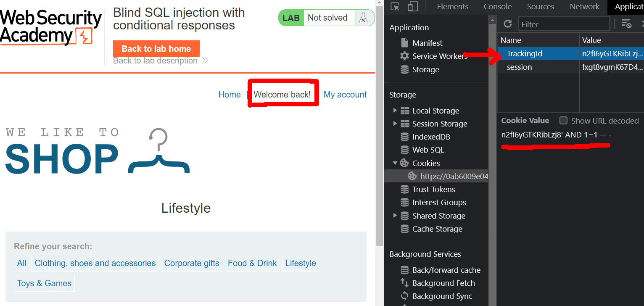Select Session Storage in sidebar
Image resolution: width=644 pixels, height=306 pixels.
(440, 124)
